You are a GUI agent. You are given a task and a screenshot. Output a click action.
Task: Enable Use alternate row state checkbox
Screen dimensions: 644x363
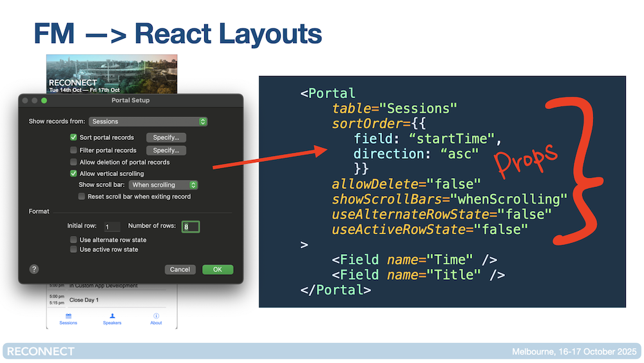[x=73, y=240]
